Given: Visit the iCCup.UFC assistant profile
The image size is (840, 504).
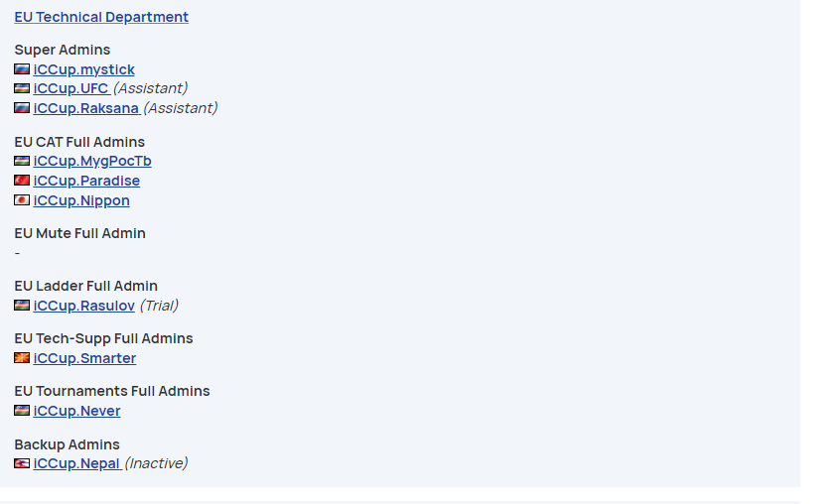Looking at the screenshot, I should [x=71, y=88].
